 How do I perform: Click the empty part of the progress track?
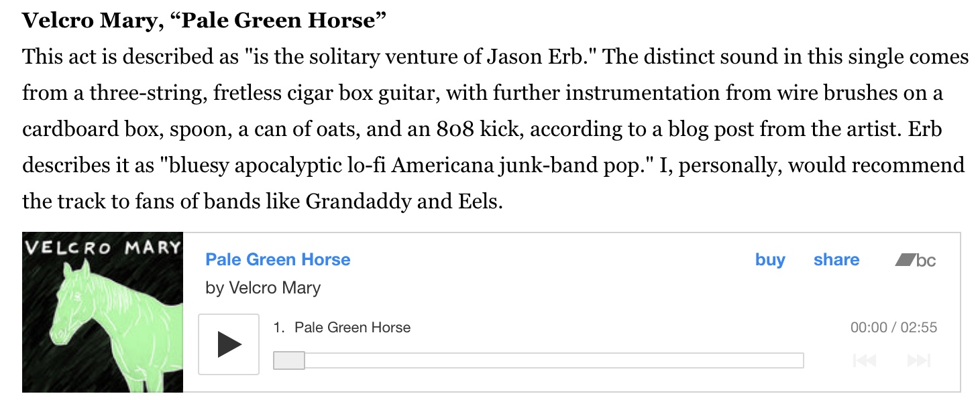[554, 360]
